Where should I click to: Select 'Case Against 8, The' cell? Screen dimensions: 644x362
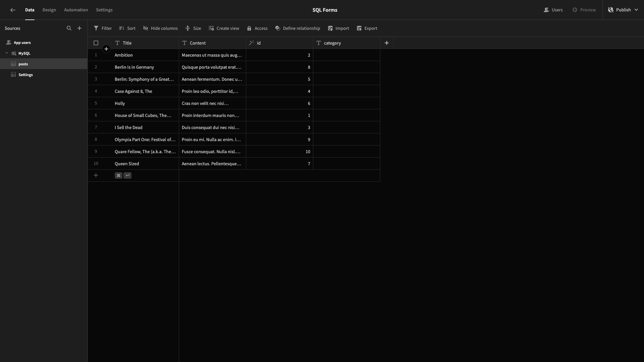(145, 91)
